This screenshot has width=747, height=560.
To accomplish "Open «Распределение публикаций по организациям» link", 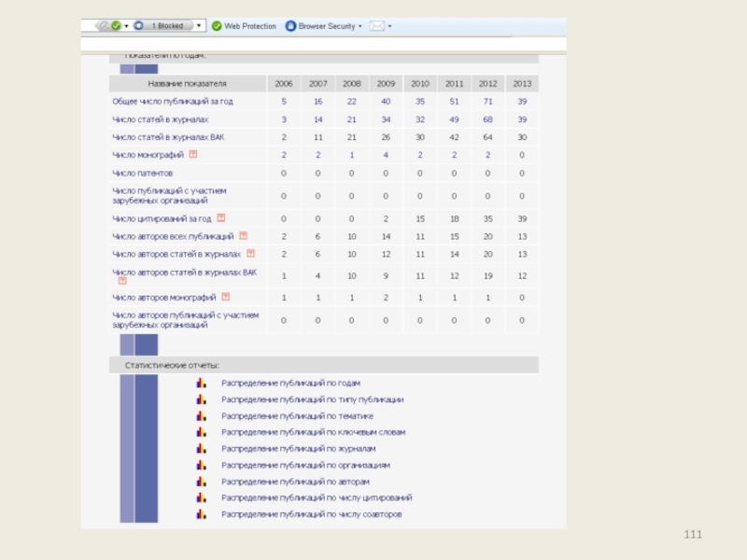I will click(305, 465).
